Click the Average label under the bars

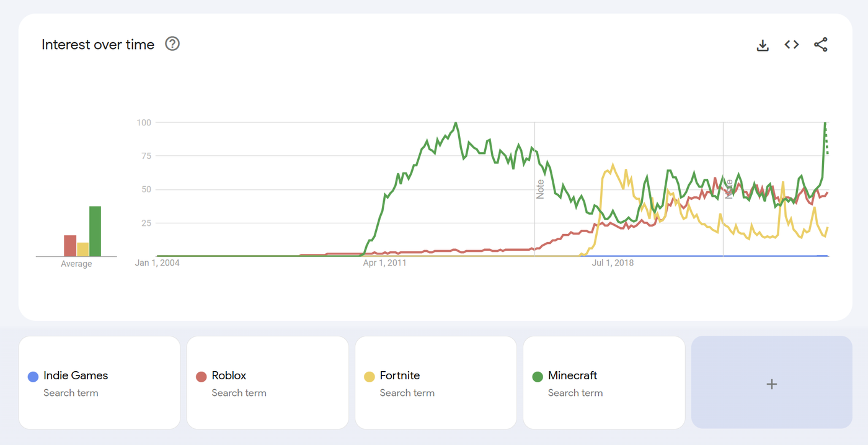(76, 264)
